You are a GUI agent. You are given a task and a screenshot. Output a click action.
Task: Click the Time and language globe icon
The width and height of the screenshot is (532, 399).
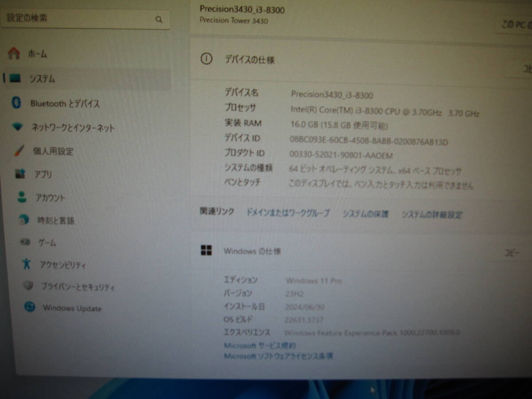tap(24, 220)
